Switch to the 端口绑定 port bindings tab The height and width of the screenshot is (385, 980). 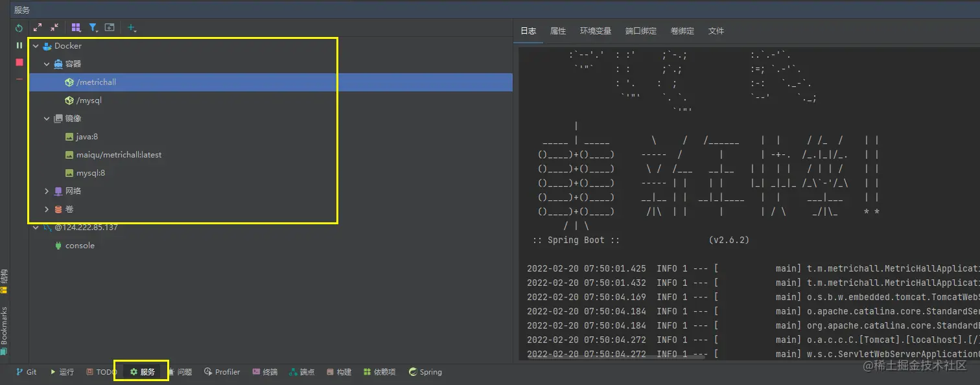641,31
